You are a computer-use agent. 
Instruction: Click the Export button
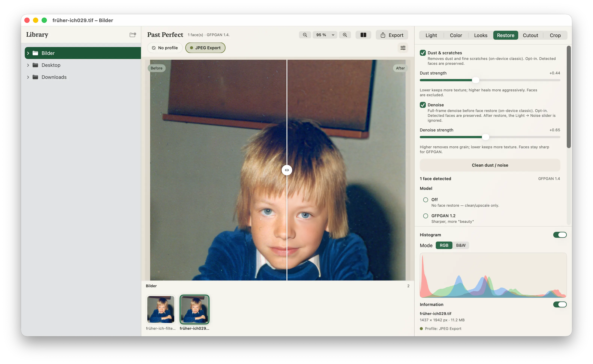392,35
